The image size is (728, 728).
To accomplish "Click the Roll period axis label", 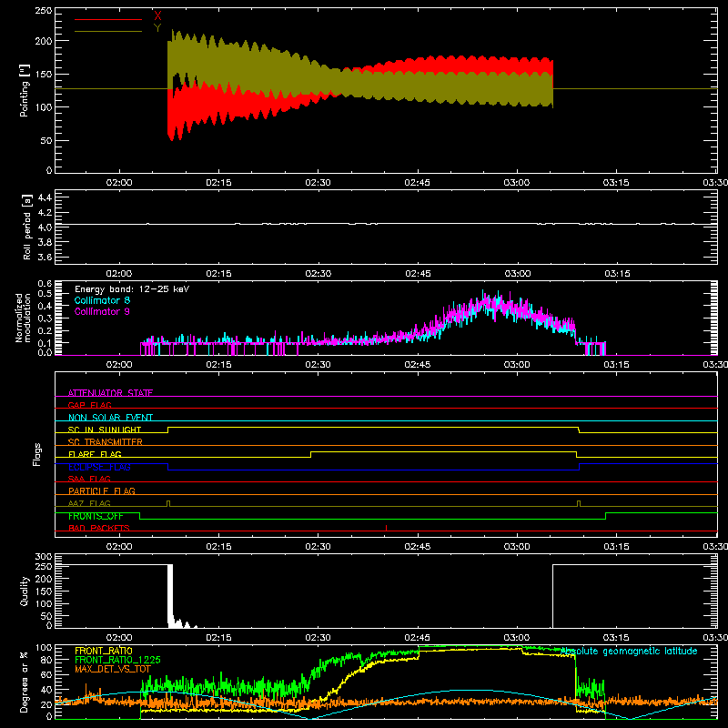I will pos(26,227).
